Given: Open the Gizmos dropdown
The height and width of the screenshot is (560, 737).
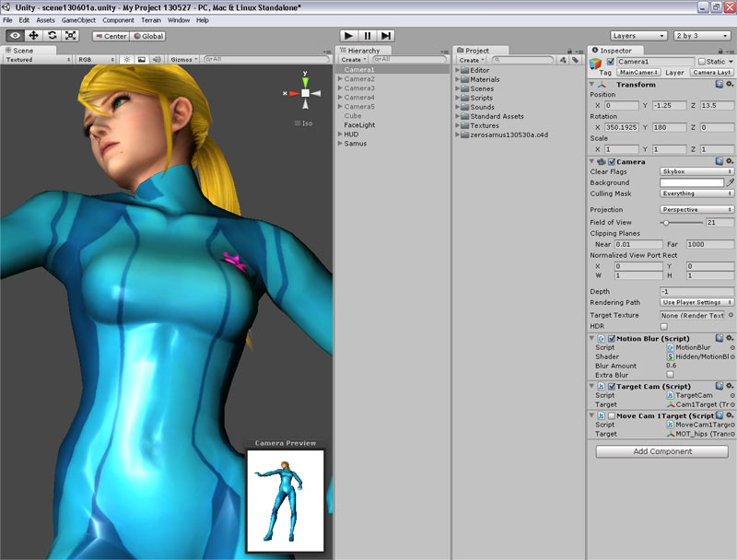Looking at the screenshot, I should tap(183, 60).
